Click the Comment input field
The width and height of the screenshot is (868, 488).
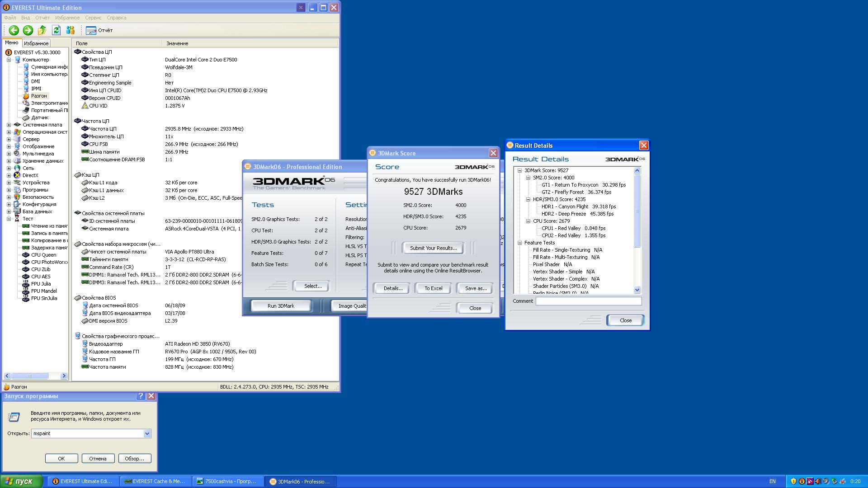tap(588, 301)
